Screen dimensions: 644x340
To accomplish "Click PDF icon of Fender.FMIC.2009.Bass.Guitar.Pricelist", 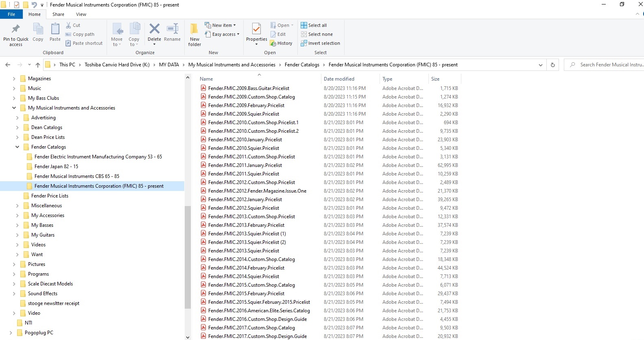I will pos(203,88).
